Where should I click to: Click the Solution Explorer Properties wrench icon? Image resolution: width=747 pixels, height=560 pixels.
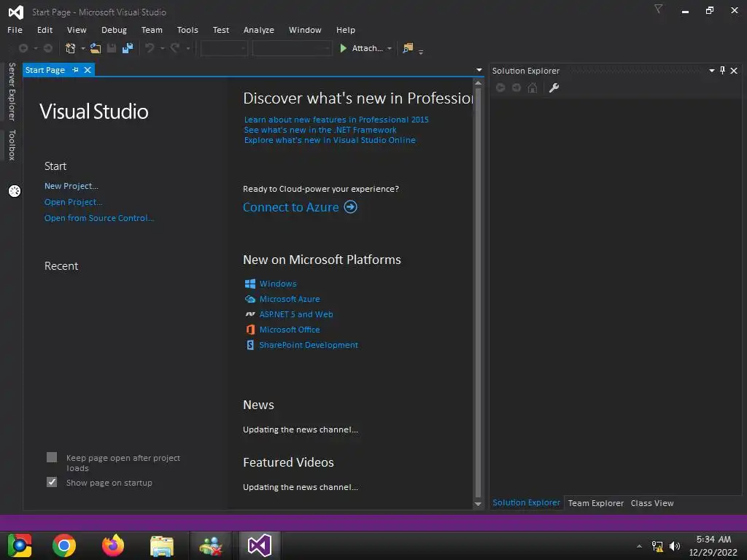pos(554,87)
